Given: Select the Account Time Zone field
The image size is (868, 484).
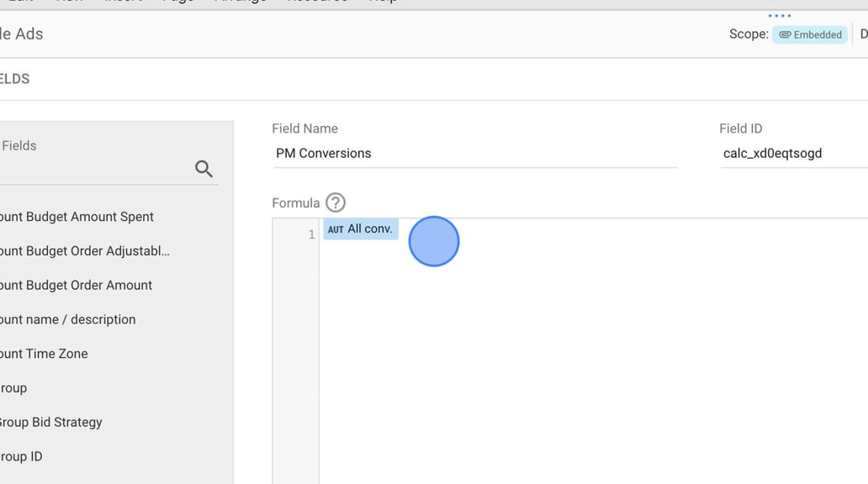Looking at the screenshot, I should point(44,354).
